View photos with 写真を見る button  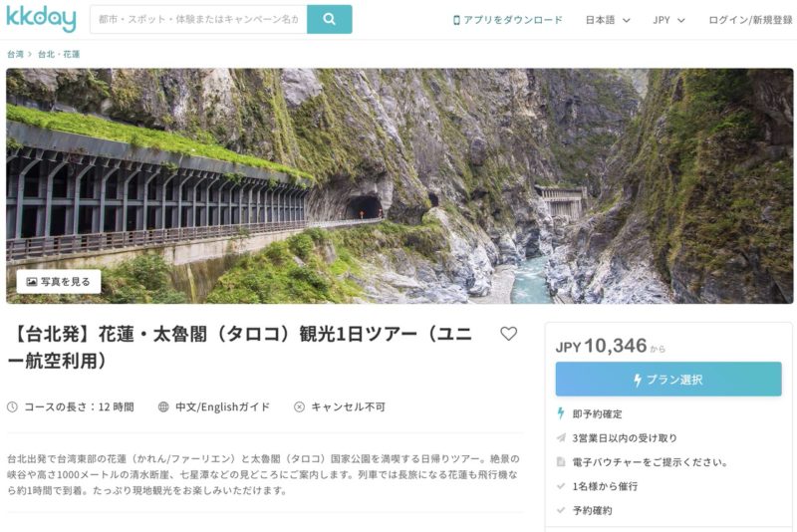click(x=59, y=282)
